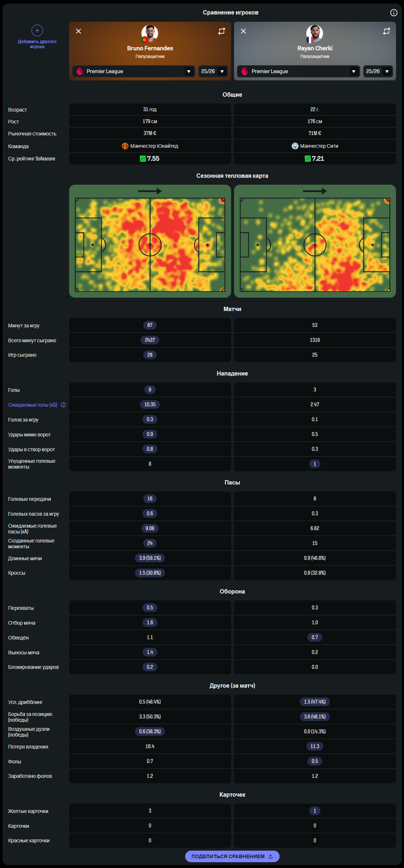This screenshot has width=404, height=868.
Task: Click Bruno's market value 37M €
Action: point(150,133)
